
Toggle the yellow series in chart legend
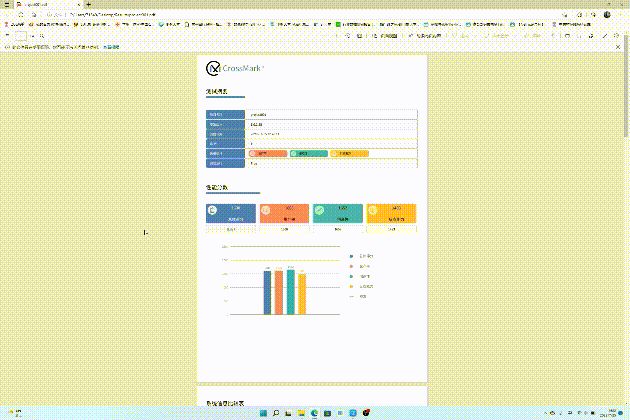[351, 286]
